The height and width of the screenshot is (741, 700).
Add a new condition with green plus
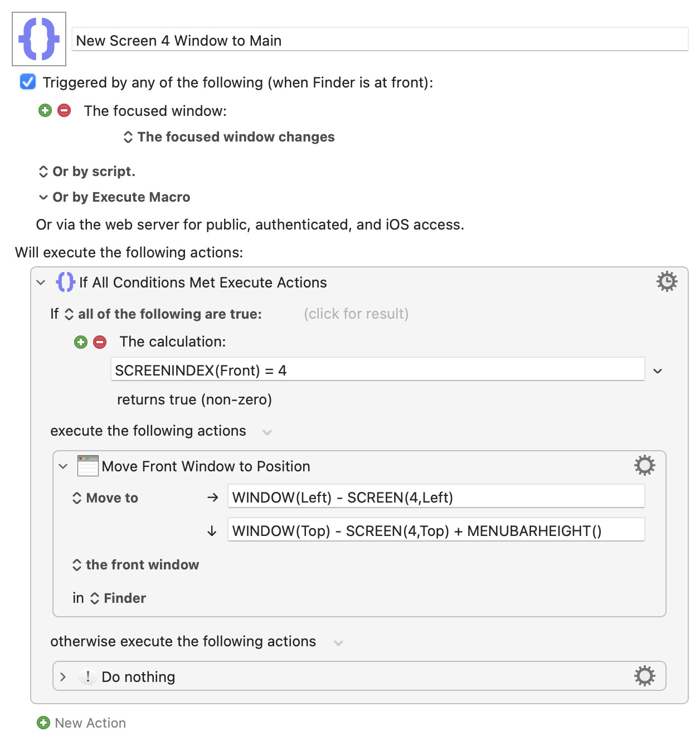[x=81, y=342]
